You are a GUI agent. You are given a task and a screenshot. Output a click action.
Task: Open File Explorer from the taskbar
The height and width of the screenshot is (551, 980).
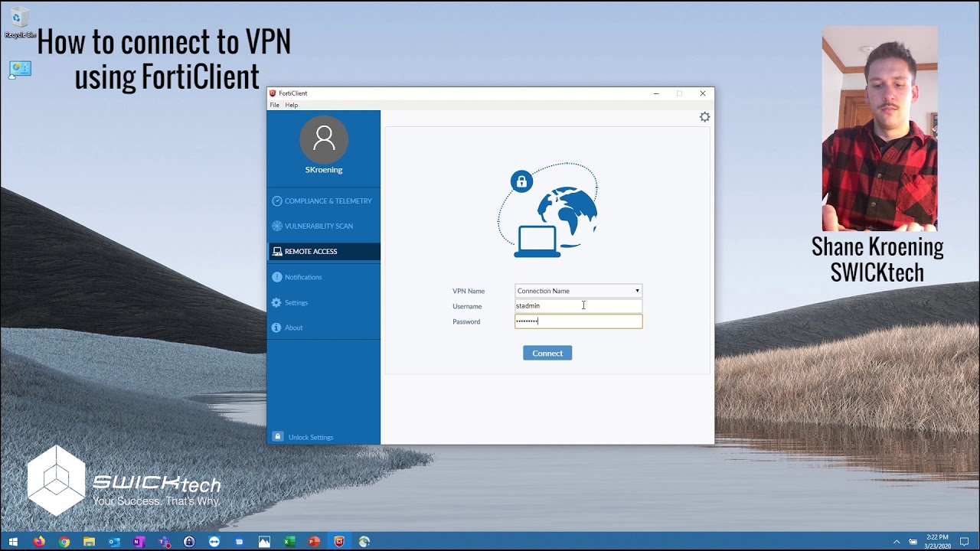(x=89, y=542)
